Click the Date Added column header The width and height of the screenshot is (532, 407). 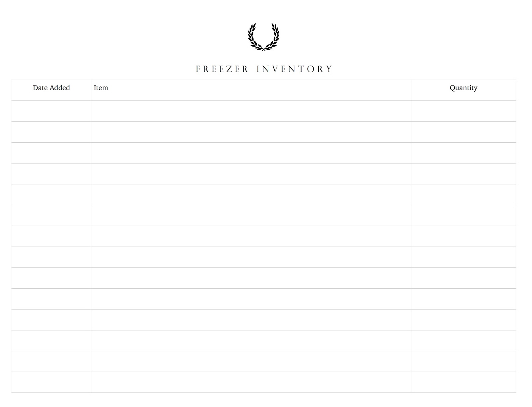click(x=51, y=88)
